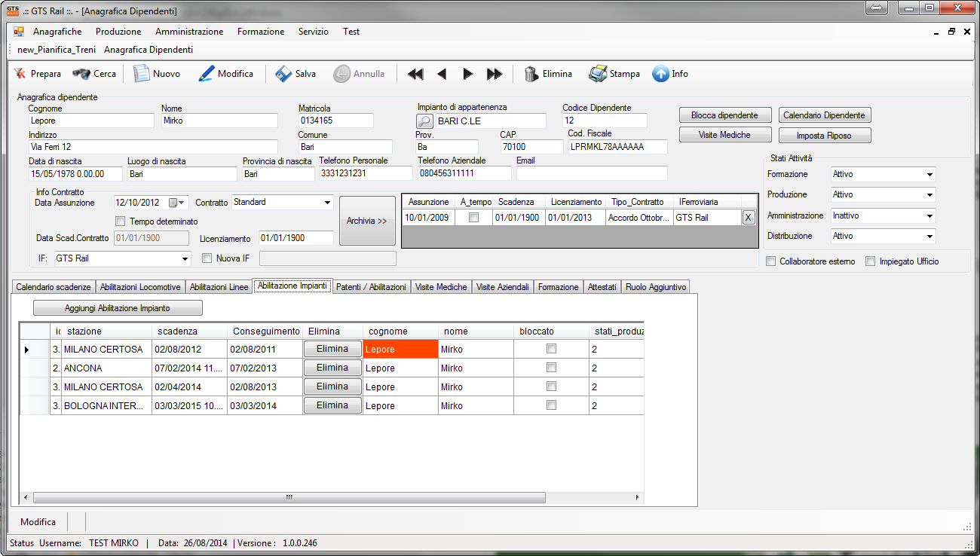Switch to Patenti / Abilitazioni tab
Viewport: 980px width, 556px height.
click(x=372, y=287)
